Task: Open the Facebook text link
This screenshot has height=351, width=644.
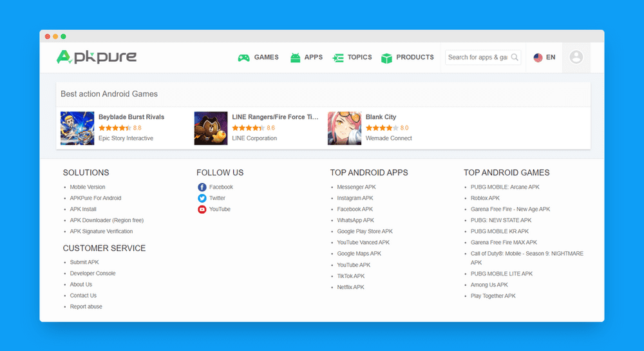Action: 221,187
